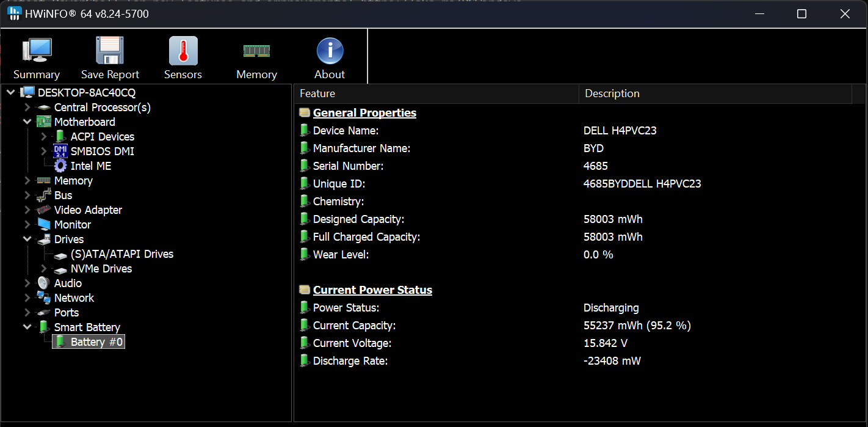Expand the Video Adapter node
This screenshot has width=868, height=427.
click(27, 210)
